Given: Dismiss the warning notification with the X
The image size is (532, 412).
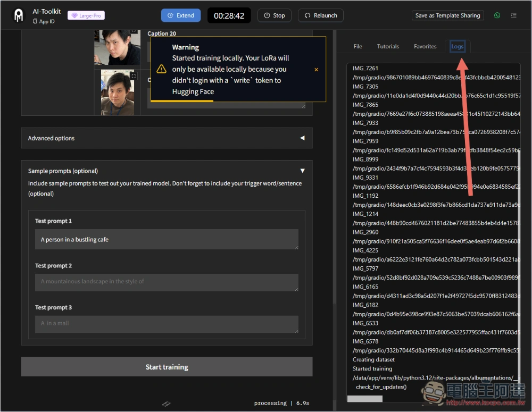Looking at the screenshot, I should coord(317,70).
